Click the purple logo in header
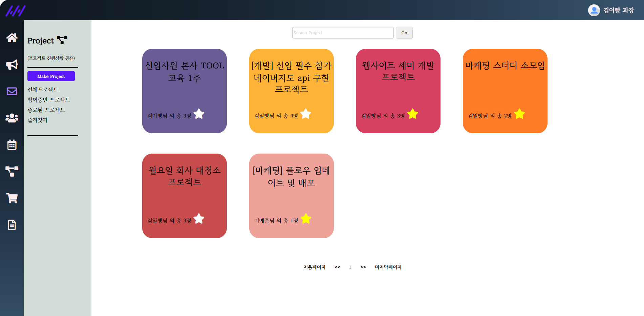The height and width of the screenshot is (316, 644). tap(16, 11)
